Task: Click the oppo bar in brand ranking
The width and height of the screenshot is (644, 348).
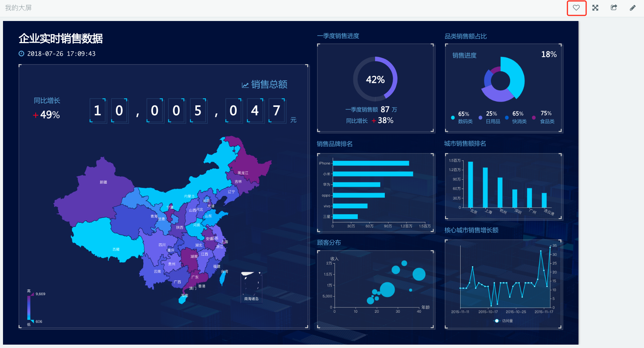Action: (x=359, y=195)
